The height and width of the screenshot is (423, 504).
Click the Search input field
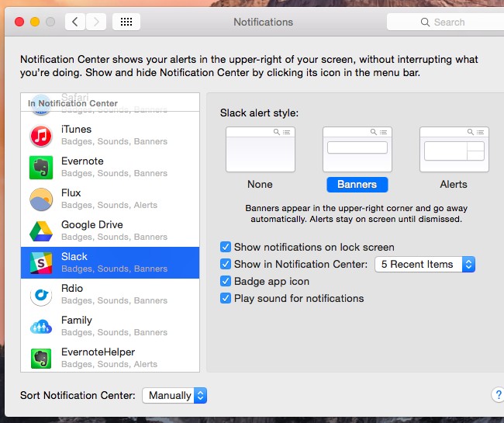[445, 22]
